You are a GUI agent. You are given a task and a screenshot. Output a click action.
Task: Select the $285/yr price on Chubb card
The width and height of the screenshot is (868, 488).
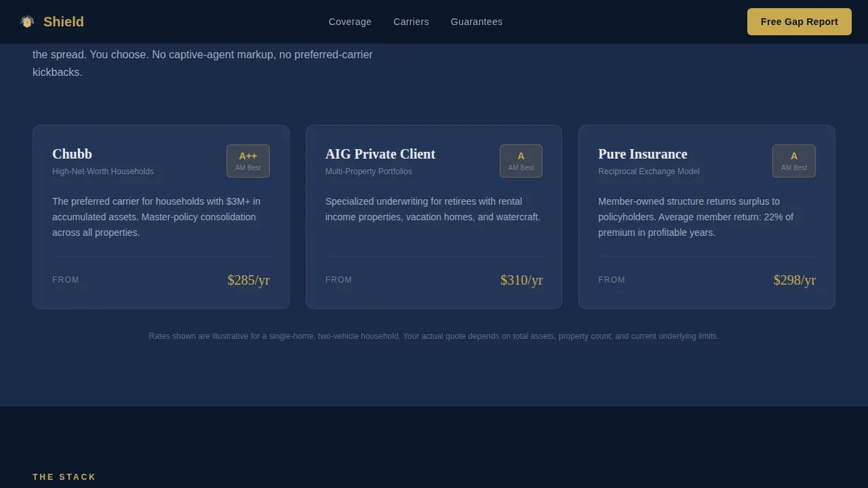(x=249, y=280)
